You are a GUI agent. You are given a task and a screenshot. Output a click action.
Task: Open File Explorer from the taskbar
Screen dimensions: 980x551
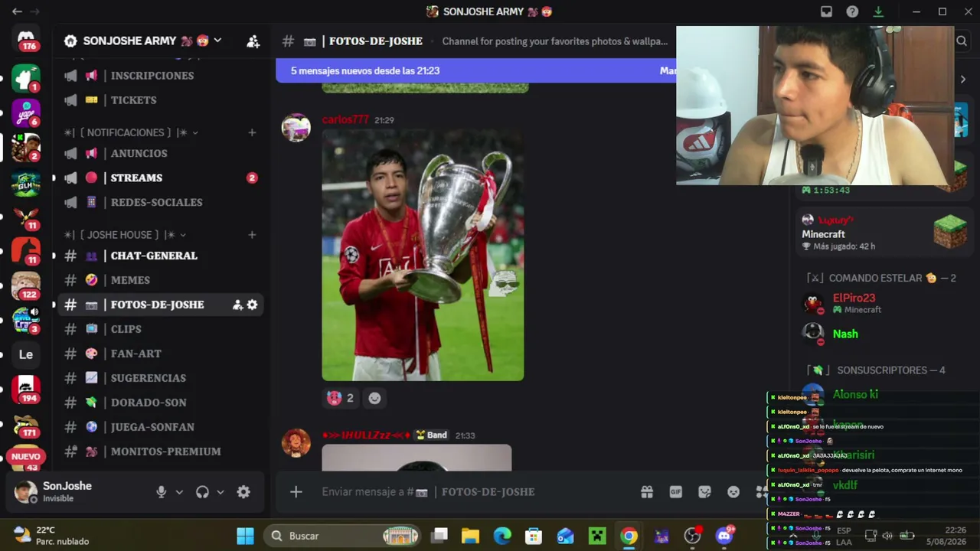point(470,536)
